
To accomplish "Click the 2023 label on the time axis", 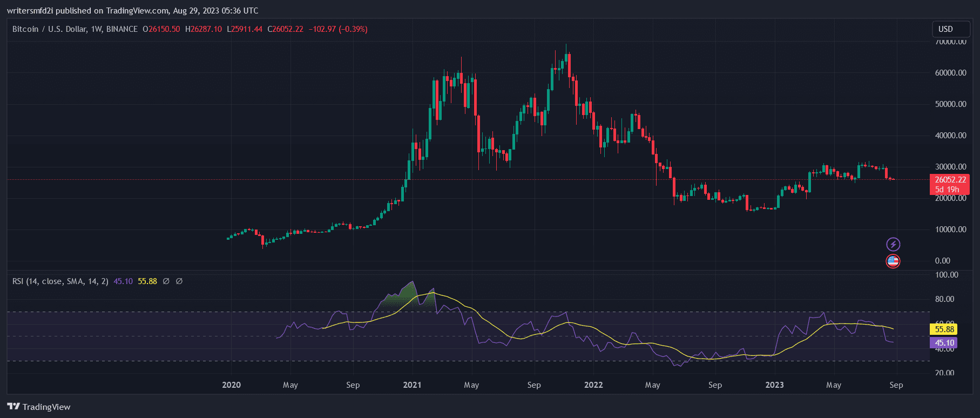I will tap(774, 385).
